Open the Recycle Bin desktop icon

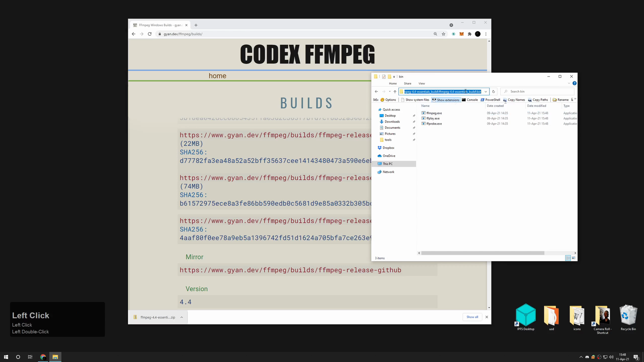coord(628,318)
